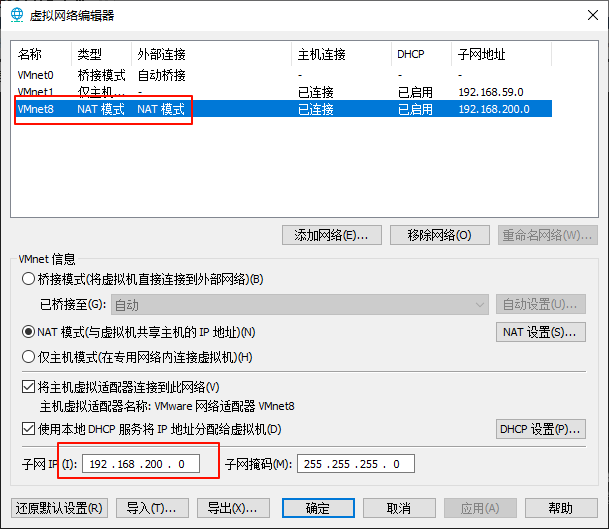Click the 子网掩码 field

pyautogui.click(x=356, y=464)
